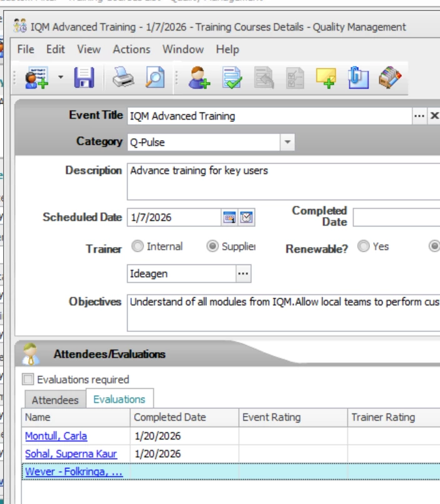Open the View menu
Image resolution: width=440 pixels, height=504 pixels.
[x=89, y=49]
